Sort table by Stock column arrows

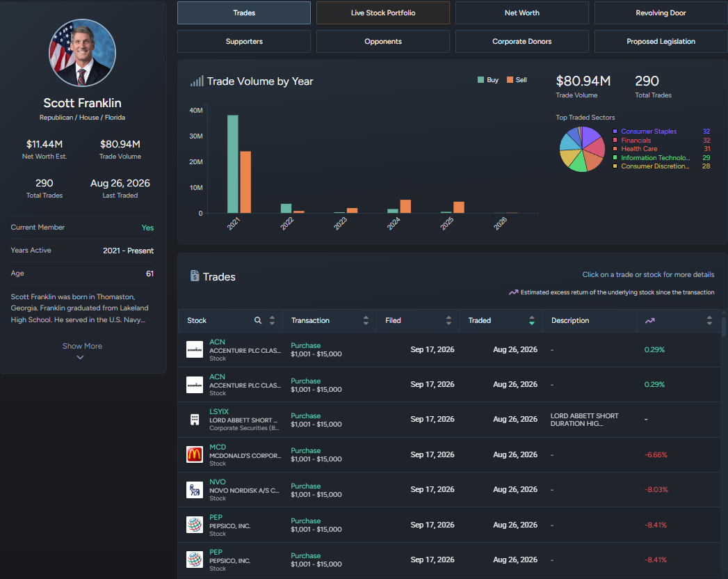pos(272,320)
